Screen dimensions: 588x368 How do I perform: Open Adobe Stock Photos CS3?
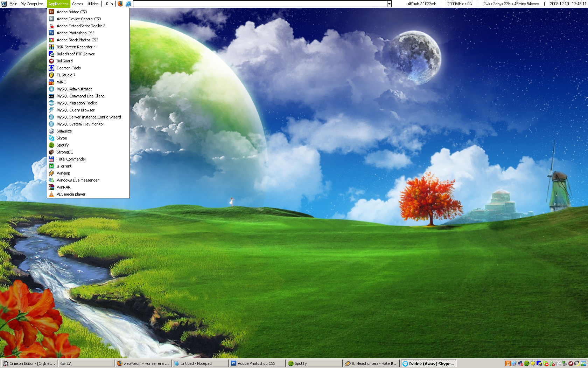[x=89, y=40]
